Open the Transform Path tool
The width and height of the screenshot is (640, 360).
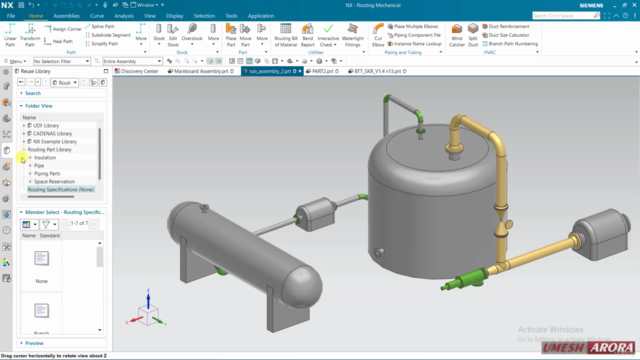[x=30, y=35]
